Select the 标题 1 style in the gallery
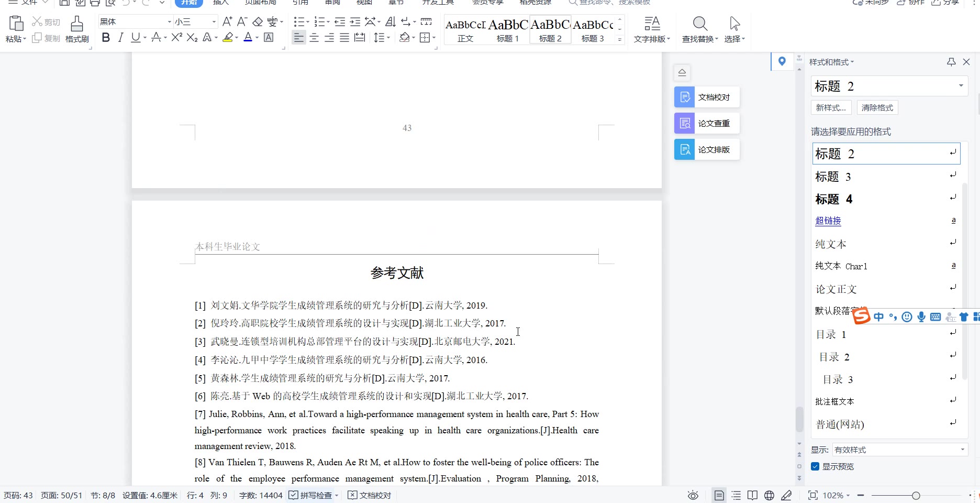980x503 pixels. pyautogui.click(x=507, y=29)
